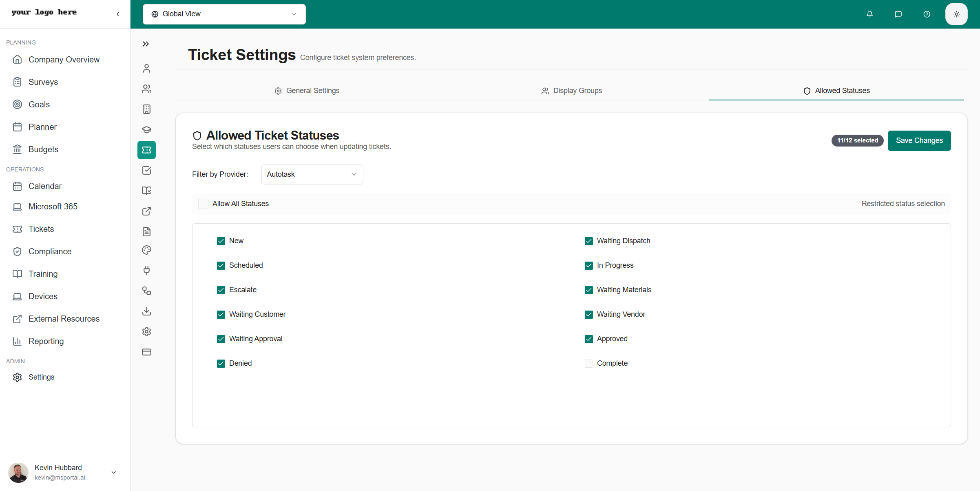Expand the Kevin Hubbard user menu
This screenshot has height=491, width=980.
(x=114, y=472)
